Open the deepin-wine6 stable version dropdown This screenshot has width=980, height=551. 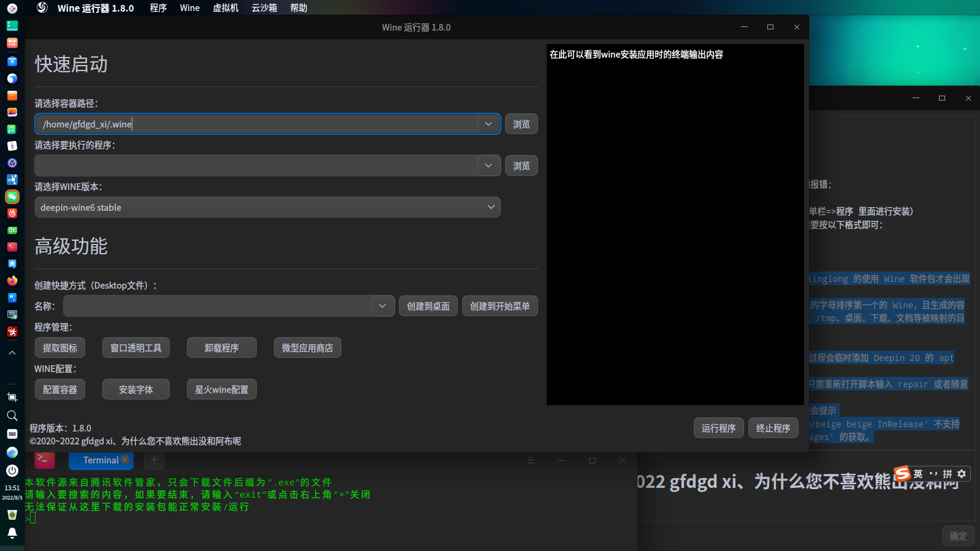[268, 207]
